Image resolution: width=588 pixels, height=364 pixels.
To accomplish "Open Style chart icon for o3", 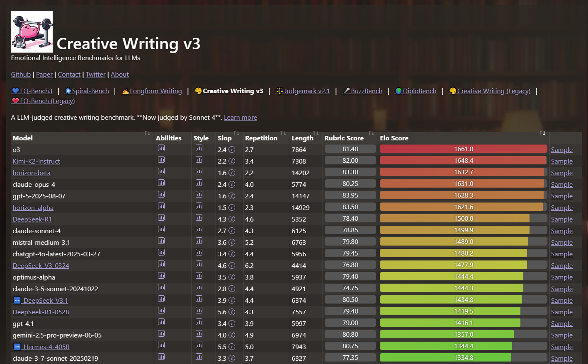I will (x=199, y=148).
